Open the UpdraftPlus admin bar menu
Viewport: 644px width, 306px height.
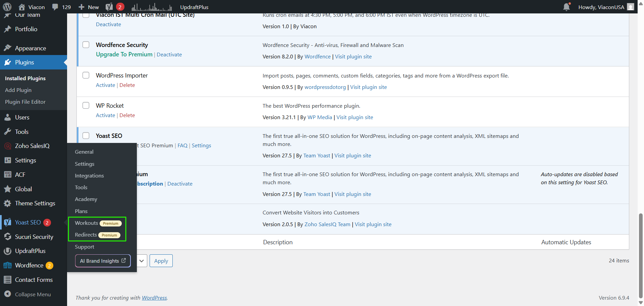pyautogui.click(x=194, y=7)
